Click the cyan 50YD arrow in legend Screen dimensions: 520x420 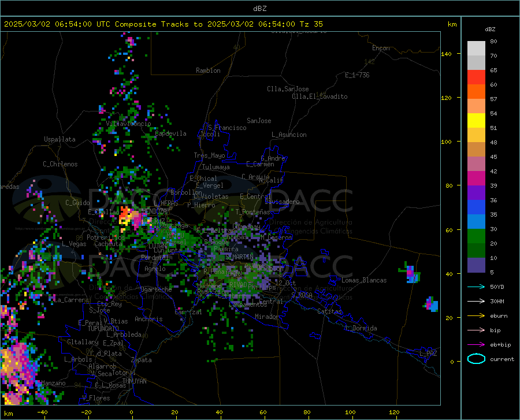(476, 287)
